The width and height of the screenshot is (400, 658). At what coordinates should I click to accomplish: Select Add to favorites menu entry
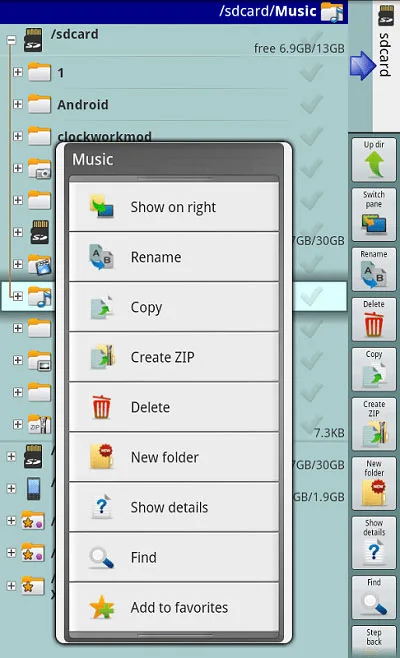tap(174, 607)
